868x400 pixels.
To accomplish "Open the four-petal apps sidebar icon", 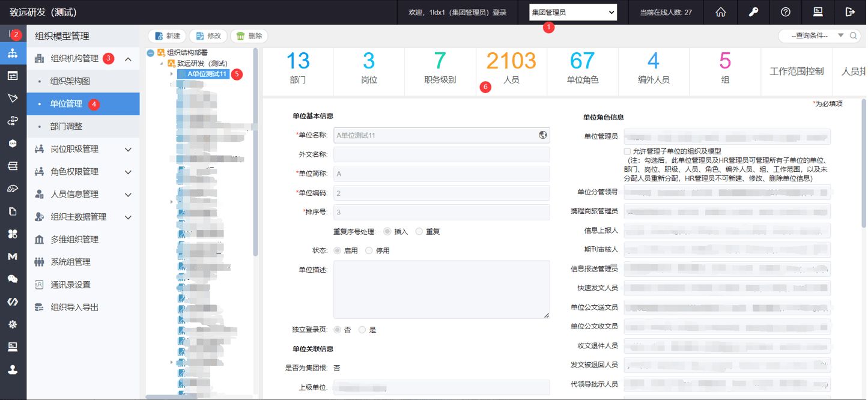I will coord(13,234).
